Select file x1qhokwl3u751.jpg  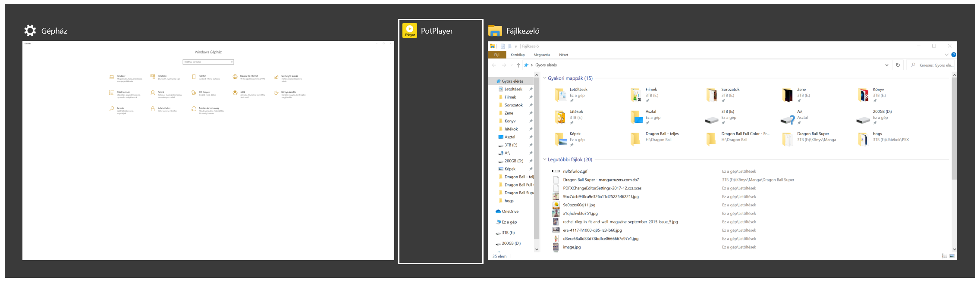click(580, 213)
